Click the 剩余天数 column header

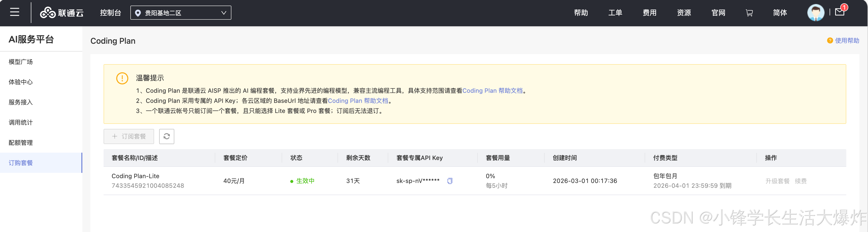click(x=358, y=158)
